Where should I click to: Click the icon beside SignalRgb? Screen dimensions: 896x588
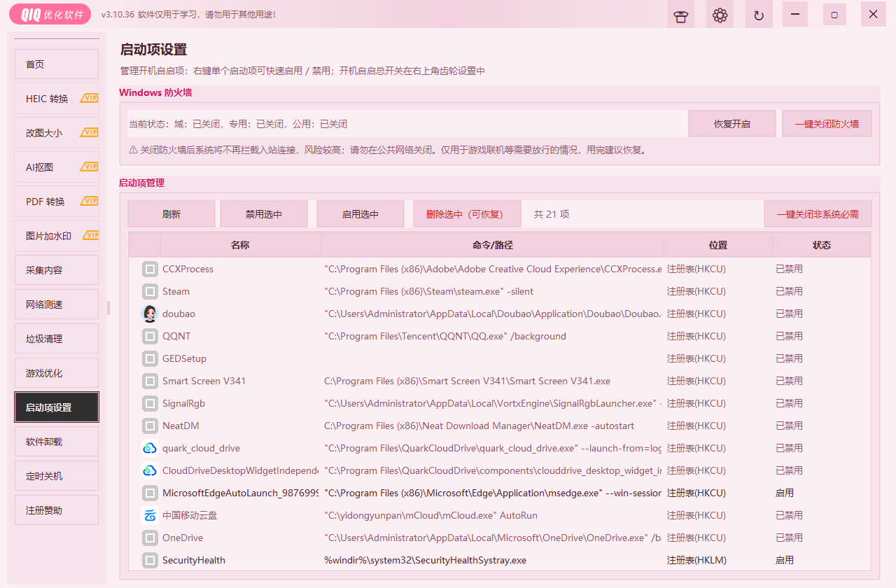pyautogui.click(x=150, y=403)
